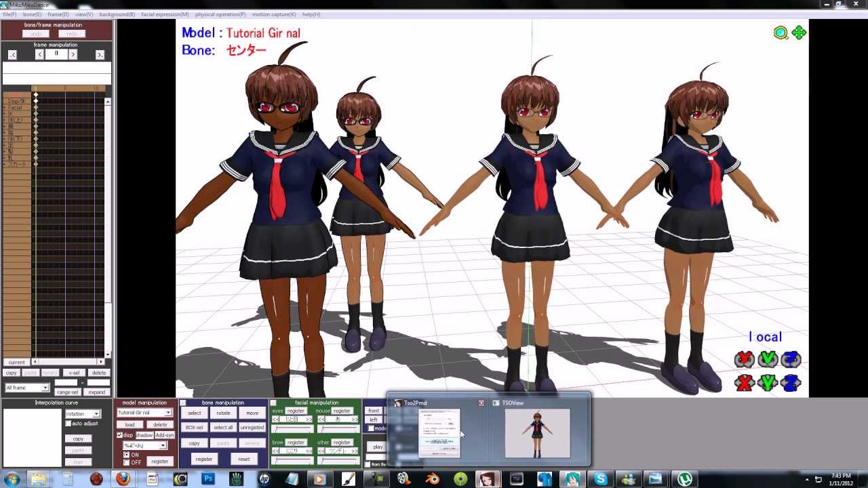Open Blender from the taskbar
The height and width of the screenshot is (488, 868).
432,479
